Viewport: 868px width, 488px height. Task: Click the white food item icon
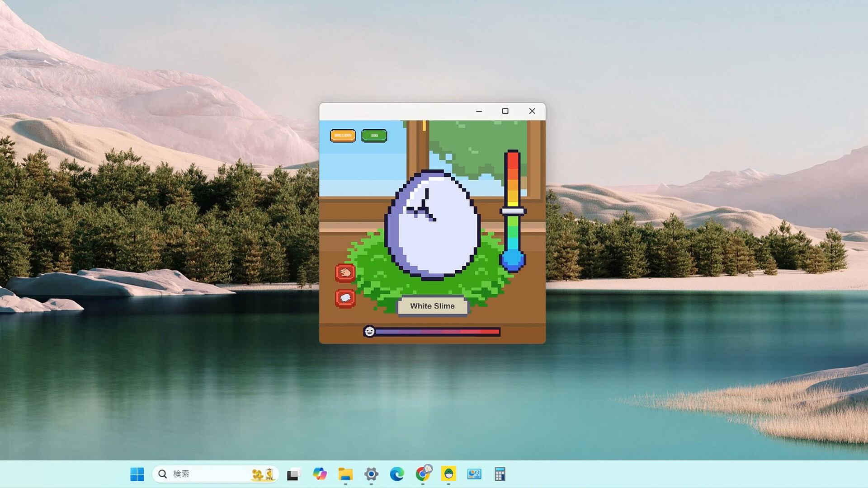[x=345, y=299]
